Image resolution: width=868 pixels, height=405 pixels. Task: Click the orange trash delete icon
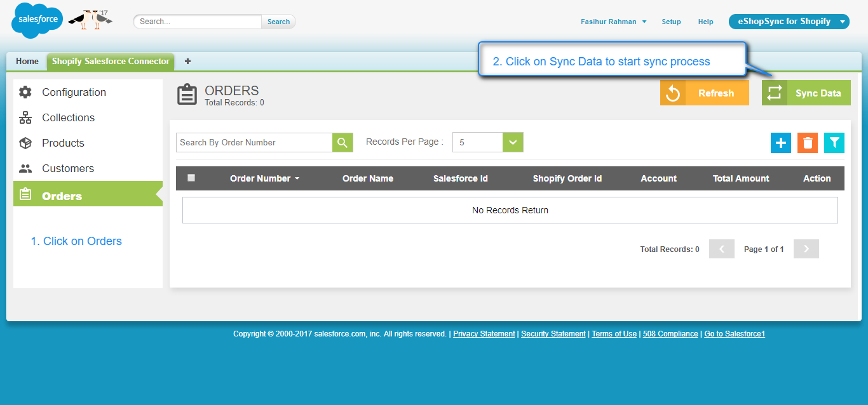[808, 143]
